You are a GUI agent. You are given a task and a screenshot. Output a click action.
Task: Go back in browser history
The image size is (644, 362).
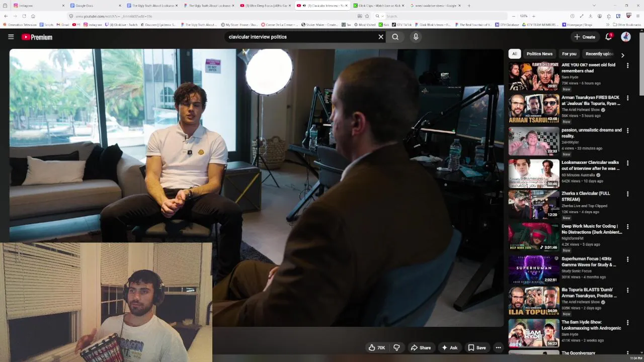(x=7, y=16)
